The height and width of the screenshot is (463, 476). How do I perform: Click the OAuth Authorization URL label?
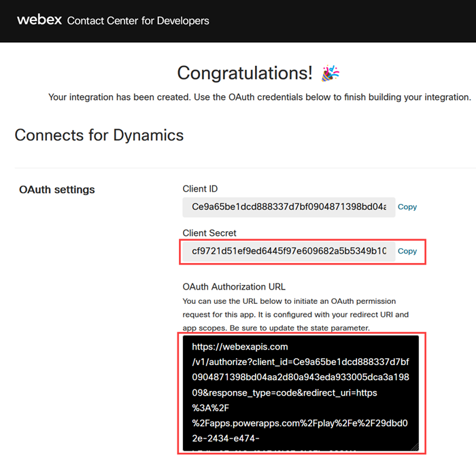(x=234, y=287)
